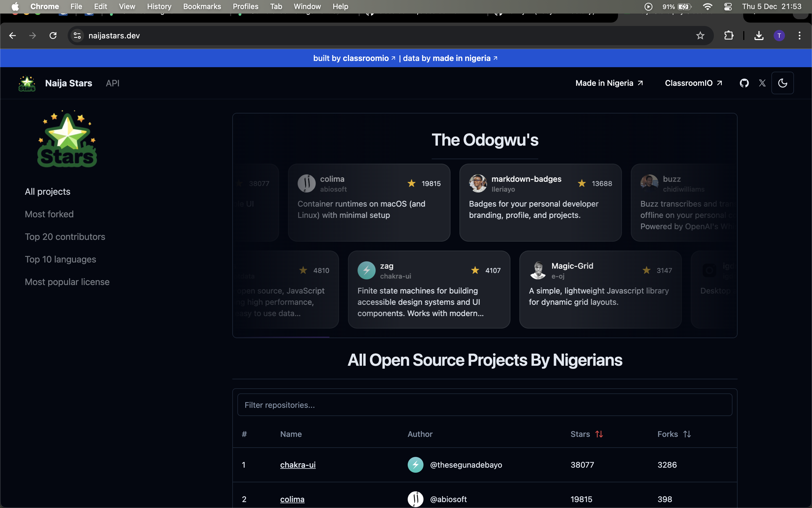Viewport: 812px width, 508px height.
Task: Open the API page link
Action: click(112, 83)
